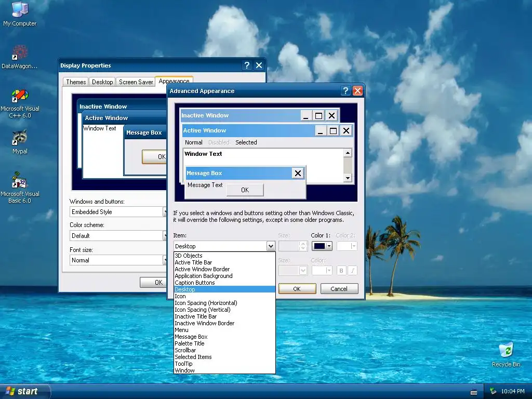Viewport: 532px width, 399px height.
Task: Select Palette Title in the item list
Action: (224, 343)
